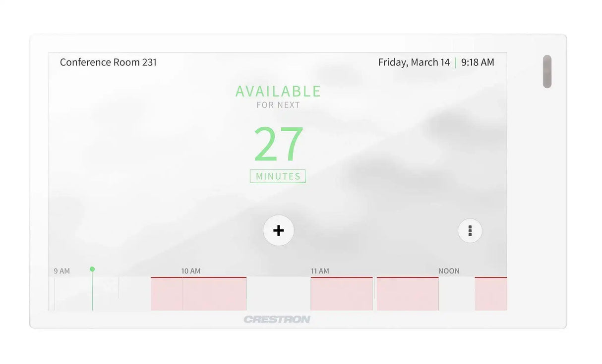The width and height of the screenshot is (602, 364).
Task: Tap the MINUTES outlined box
Action: (x=278, y=176)
